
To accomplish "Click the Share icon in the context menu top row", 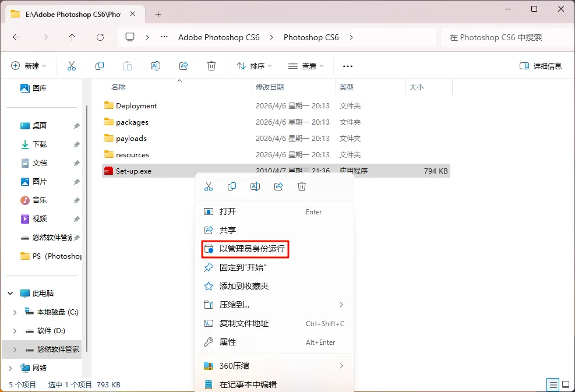I will click(x=278, y=186).
